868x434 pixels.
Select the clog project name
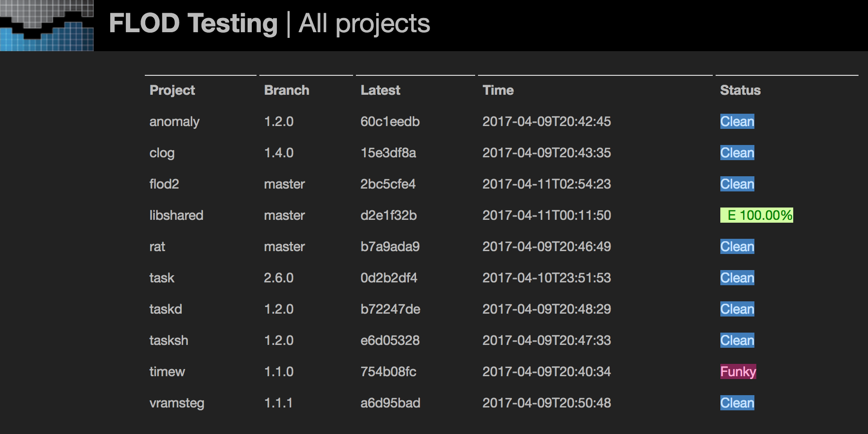162,153
